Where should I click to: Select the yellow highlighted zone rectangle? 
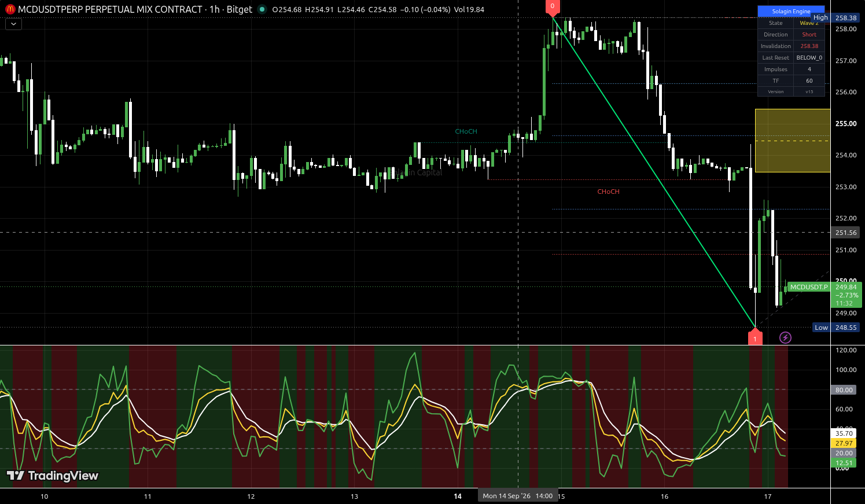tap(793, 141)
